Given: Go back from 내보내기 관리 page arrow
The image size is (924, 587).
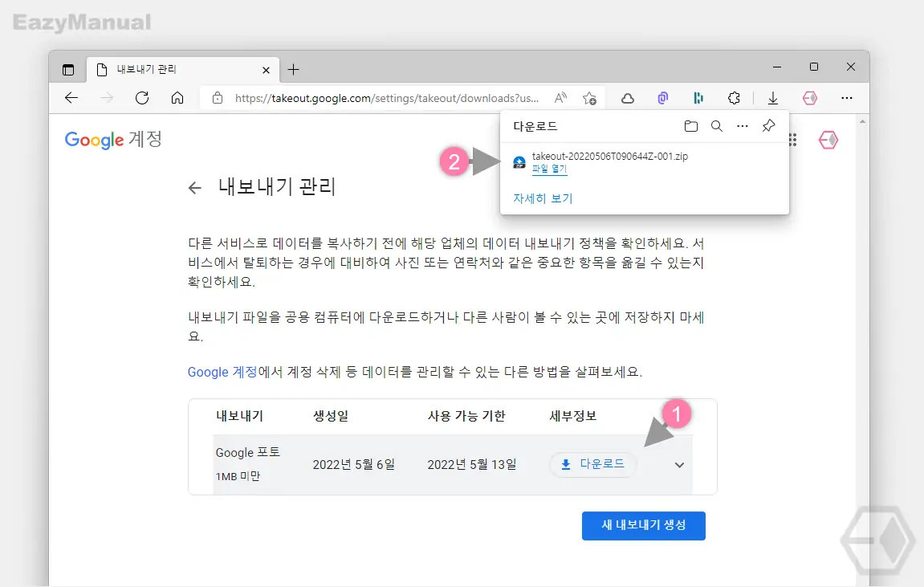Looking at the screenshot, I should pyautogui.click(x=194, y=188).
